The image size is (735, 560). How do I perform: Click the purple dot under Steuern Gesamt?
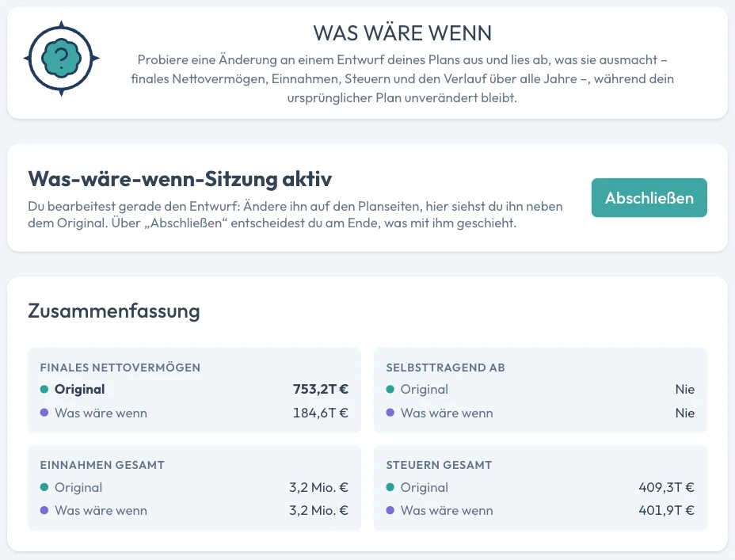(390, 510)
